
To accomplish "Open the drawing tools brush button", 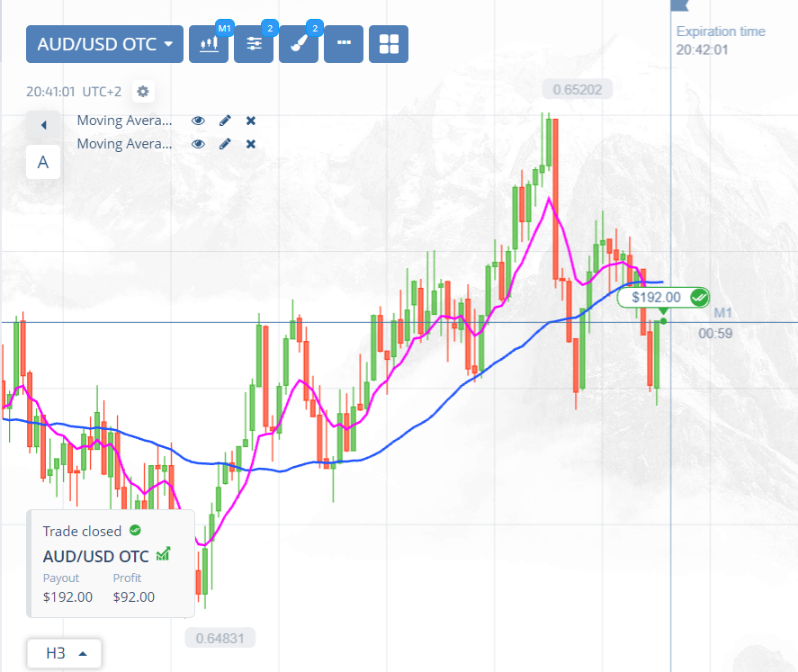I will [298, 44].
